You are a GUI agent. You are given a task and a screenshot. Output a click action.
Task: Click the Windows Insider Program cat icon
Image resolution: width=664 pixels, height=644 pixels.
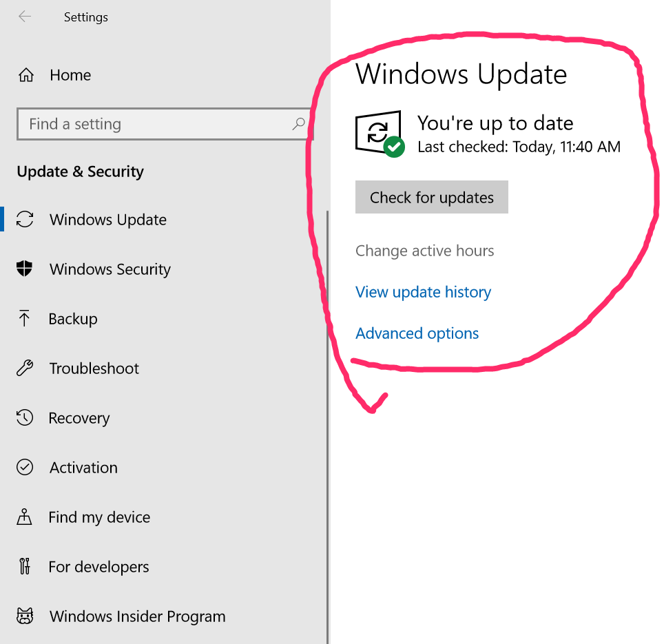point(25,616)
